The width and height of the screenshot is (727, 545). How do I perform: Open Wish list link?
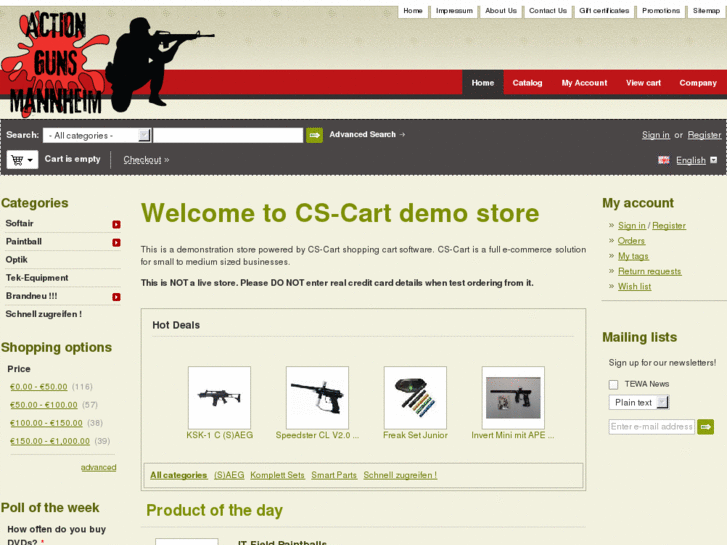[x=634, y=287]
